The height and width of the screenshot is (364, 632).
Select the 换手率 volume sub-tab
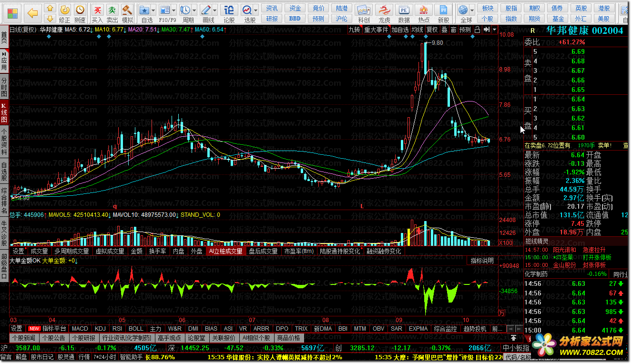click(x=157, y=251)
